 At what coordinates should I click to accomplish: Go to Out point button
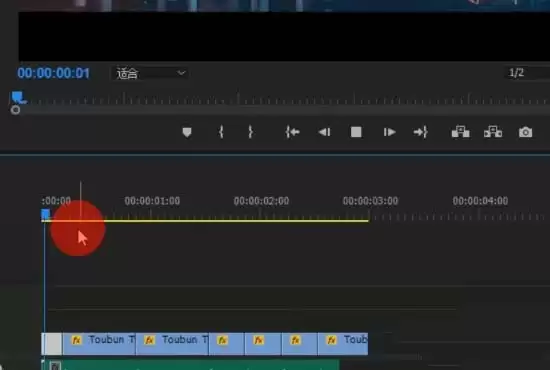tap(421, 132)
